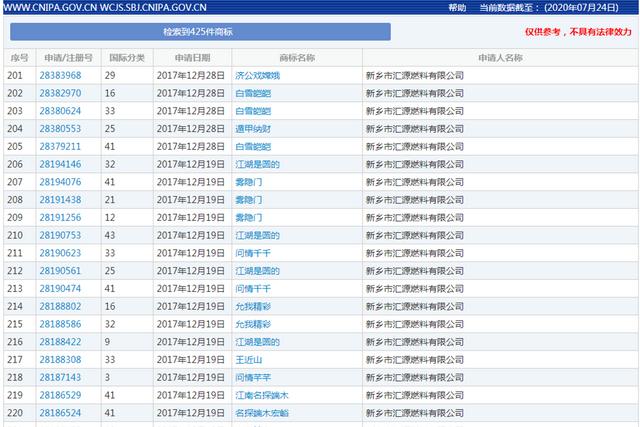Viewport: 640px width, 427px height.
Task: Open registration number 28188422
Action: [60, 342]
